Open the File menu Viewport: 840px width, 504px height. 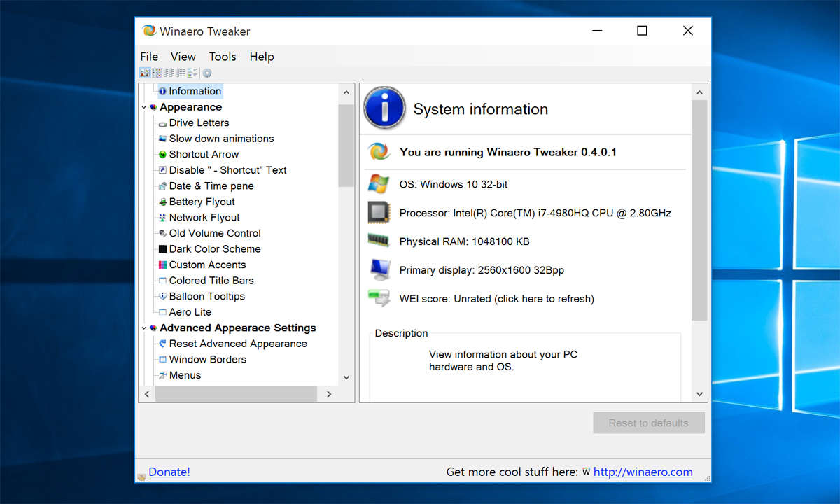pos(149,57)
